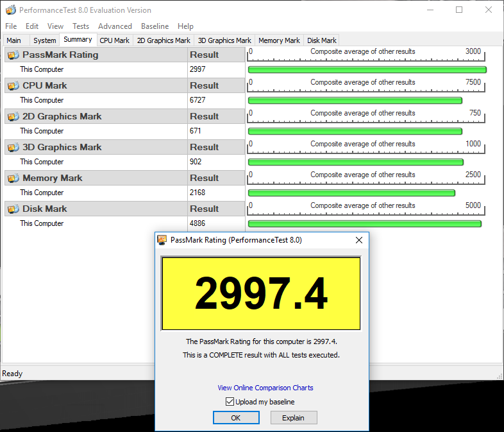Click the 2D Graphics Mark green bar
The height and width of the screenshot is (432, 504).
tap(355, 131)
